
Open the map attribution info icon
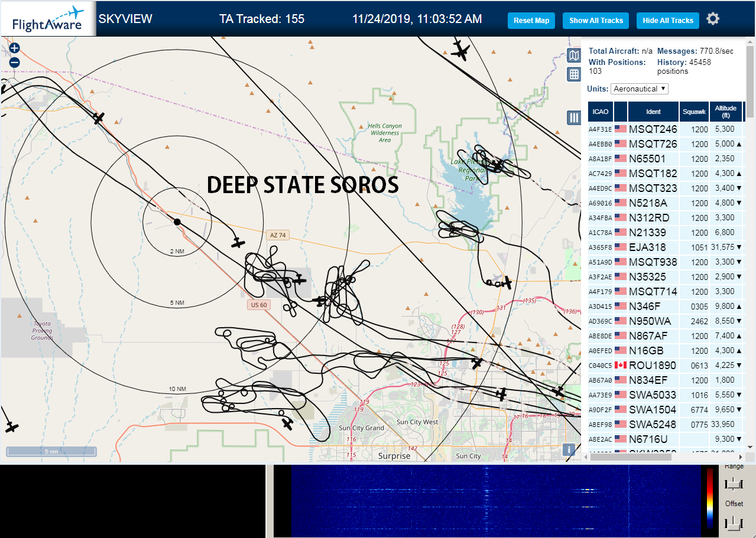tap(569, 449)
